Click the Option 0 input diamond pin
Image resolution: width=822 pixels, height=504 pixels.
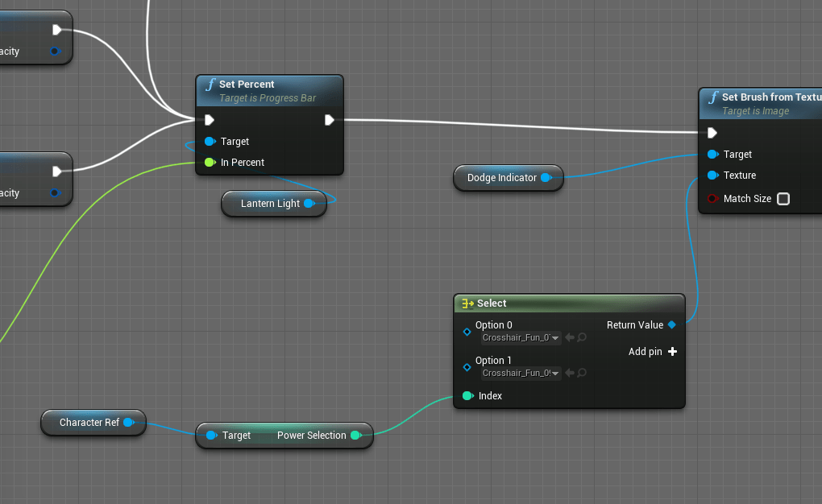pos(467,331)
